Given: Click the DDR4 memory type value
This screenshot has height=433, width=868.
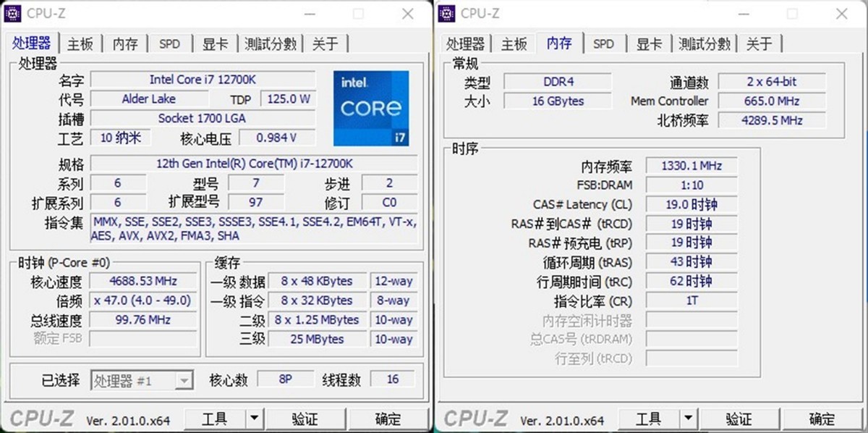Looking at the screenshot, I should click(558, 82).
